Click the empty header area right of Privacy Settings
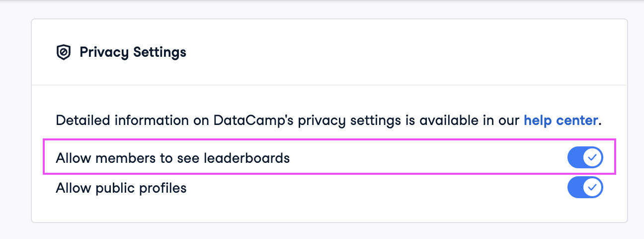Viewport: 644px width, 239px height. click(398, 52)
